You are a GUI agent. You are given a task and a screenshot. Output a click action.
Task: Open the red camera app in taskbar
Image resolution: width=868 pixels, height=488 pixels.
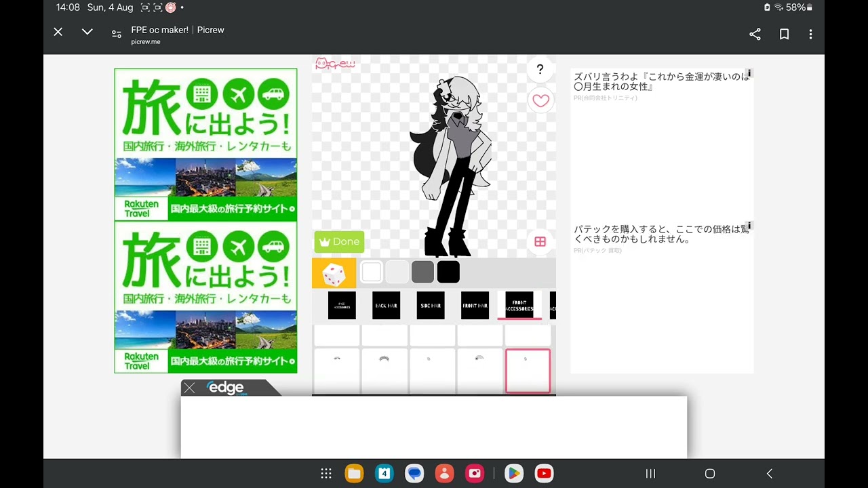tap(475, 474)
